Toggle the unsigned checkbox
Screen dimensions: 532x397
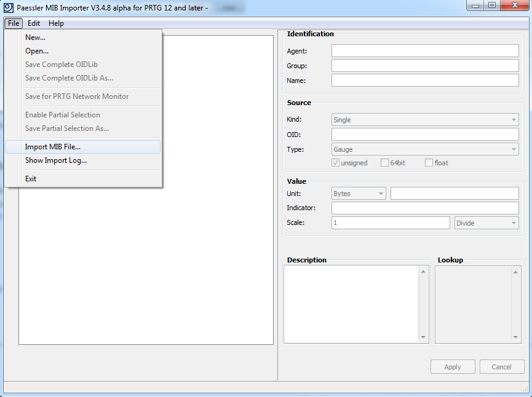[336, 163]
